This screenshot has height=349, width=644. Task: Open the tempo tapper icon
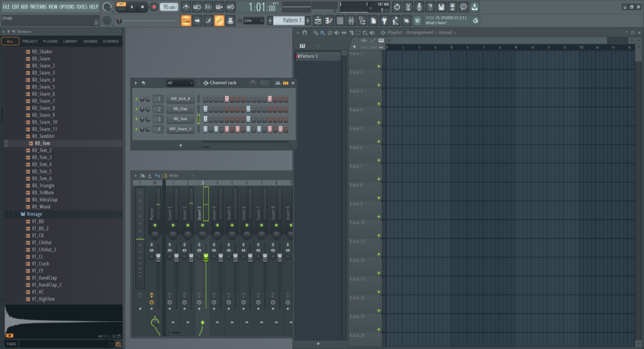395,21
